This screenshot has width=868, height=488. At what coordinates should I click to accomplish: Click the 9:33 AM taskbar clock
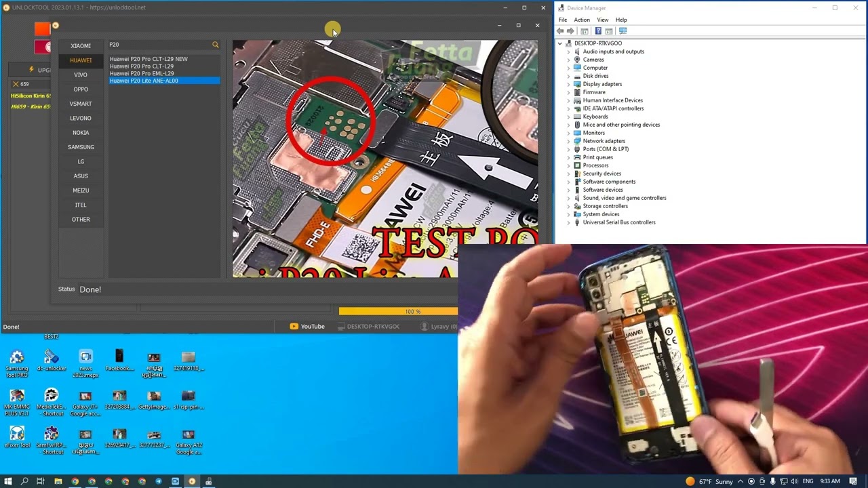[x=830, y=481]
